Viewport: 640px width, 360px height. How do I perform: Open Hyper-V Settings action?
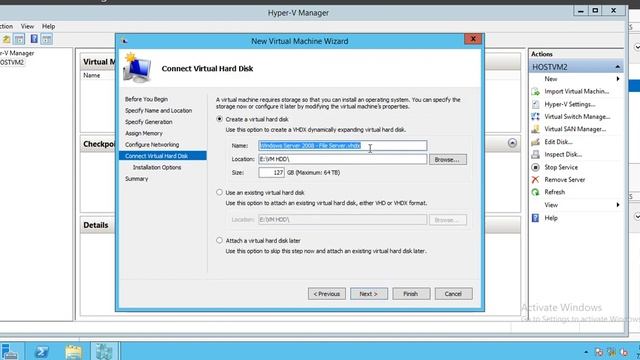(570, 104)
